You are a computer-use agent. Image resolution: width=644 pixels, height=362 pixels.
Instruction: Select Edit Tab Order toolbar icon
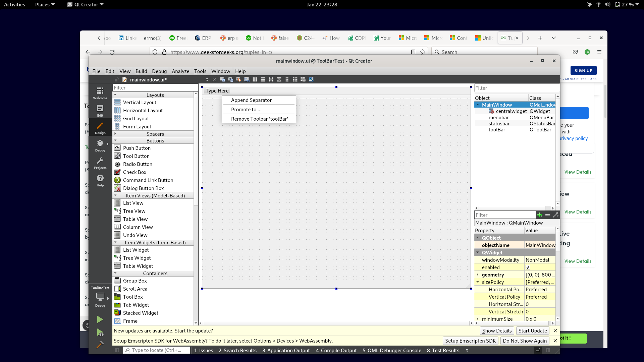pyautogui.click(x=247, y=79)
